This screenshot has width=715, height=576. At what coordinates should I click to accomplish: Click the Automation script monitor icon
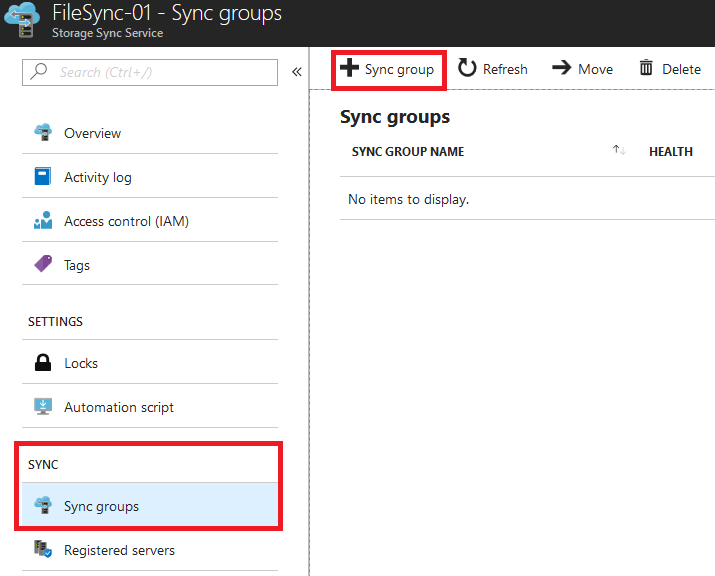pyautogui.click(x=43, y=406)
